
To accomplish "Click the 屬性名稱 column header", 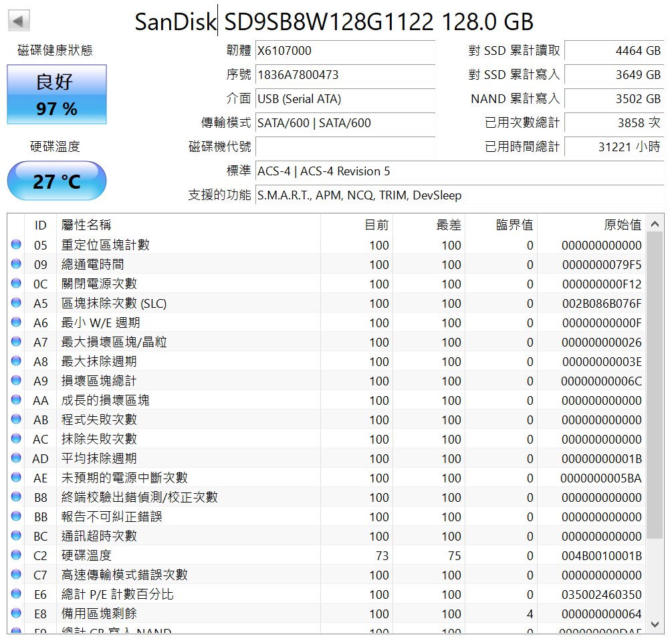I will point(187,225).
